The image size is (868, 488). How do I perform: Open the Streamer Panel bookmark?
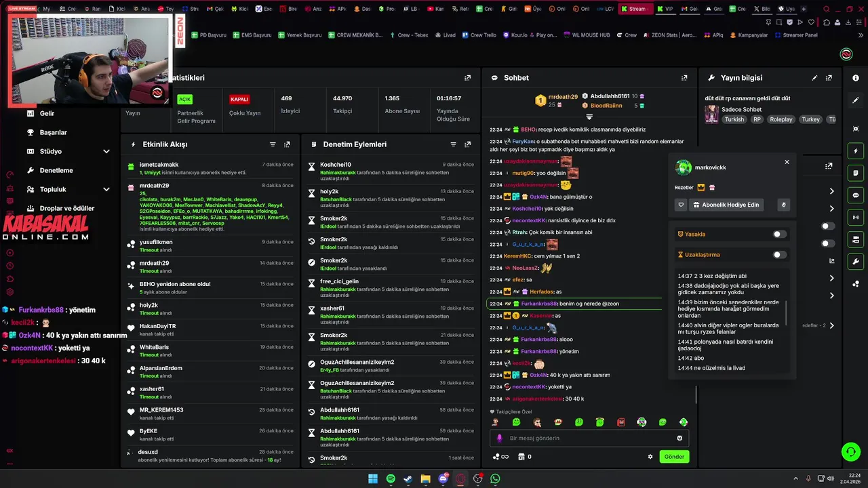[x=796, y=35]
